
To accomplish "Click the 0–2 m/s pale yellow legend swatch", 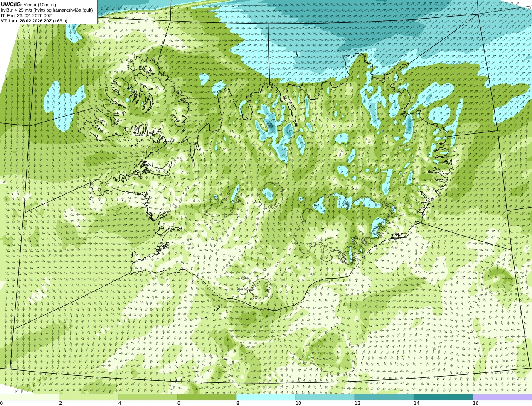I will pyautogui.click(x=30, y=397).
